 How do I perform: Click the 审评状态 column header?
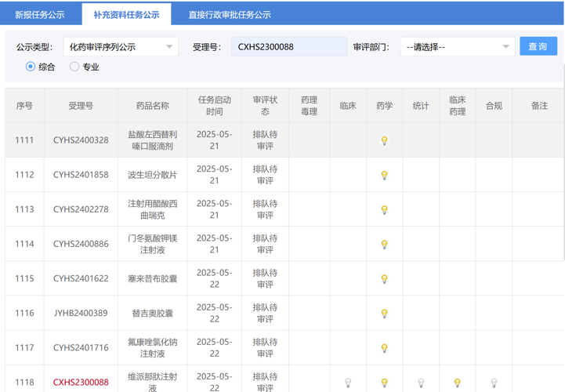(x=265, y=106)
